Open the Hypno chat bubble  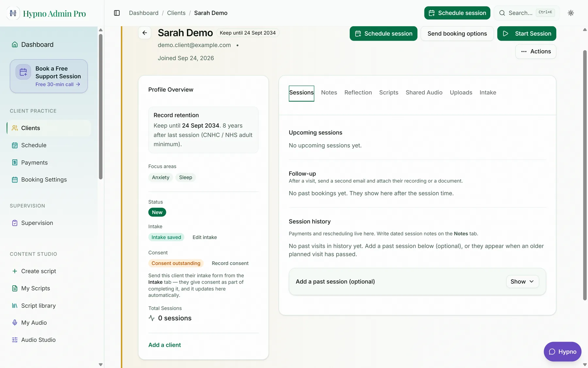point(563,352)
